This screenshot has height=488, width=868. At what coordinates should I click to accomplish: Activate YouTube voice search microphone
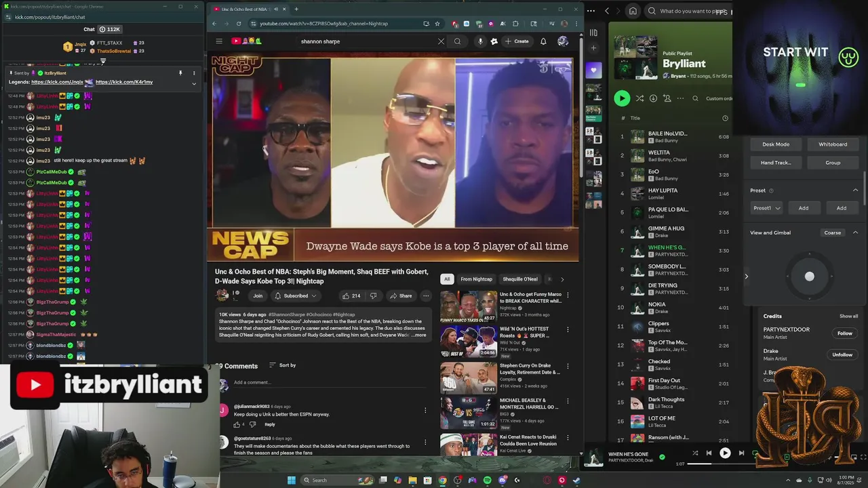[x=480, y=41]
